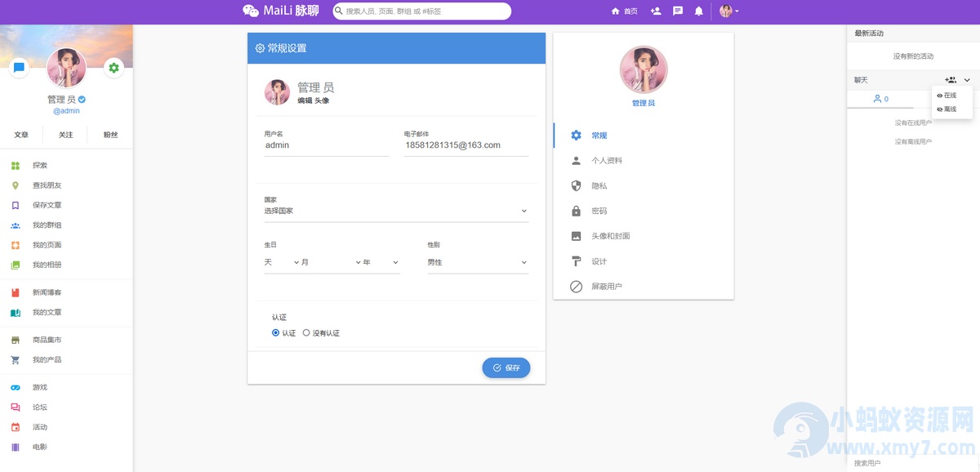The height and width of the screenshot is (472, 980).
Task: Open the blue message bubble on the profile card
Action: 19,68
